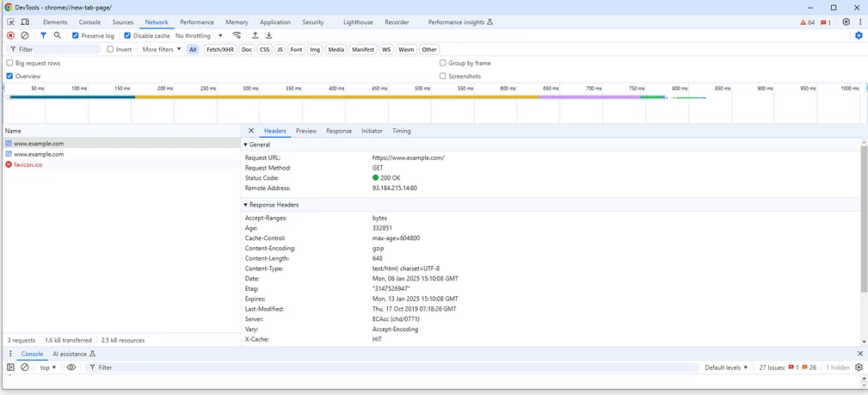Select the inspect element picker icon
Viewport: 868px width, 395px height.
[x=10, y=22]
